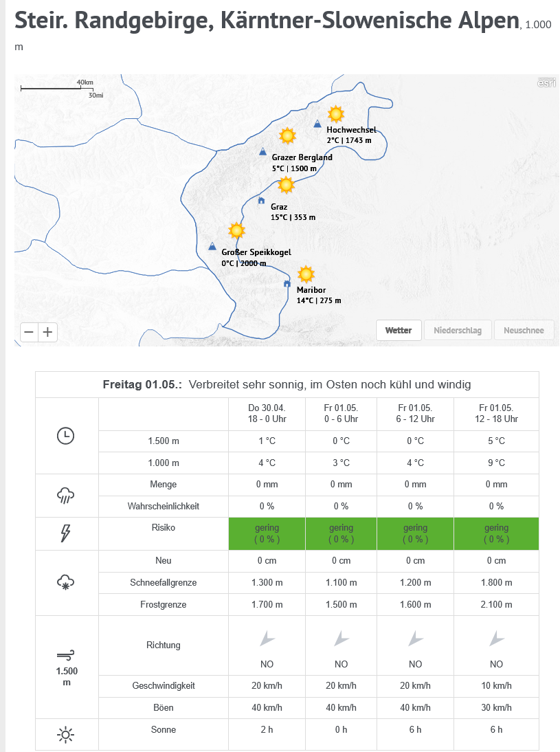Click the lightning risk icon
The width and height of the screenshot is (560, 752).
(x=66, y=533)
